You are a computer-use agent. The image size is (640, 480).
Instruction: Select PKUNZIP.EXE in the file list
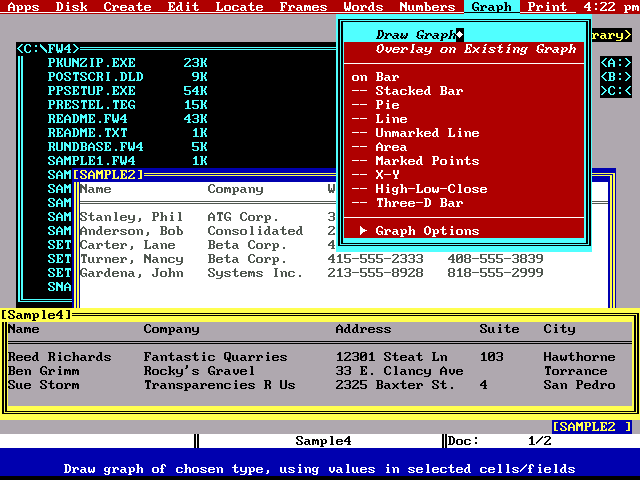tap(91, 63)
